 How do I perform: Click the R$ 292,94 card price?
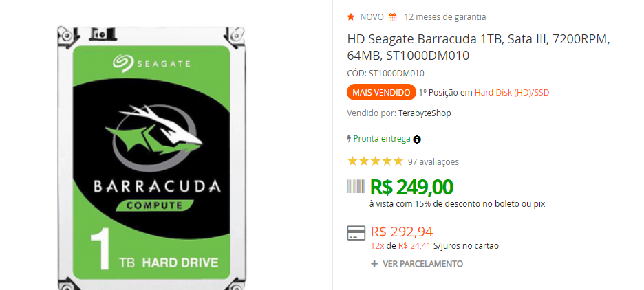[402, 232]
